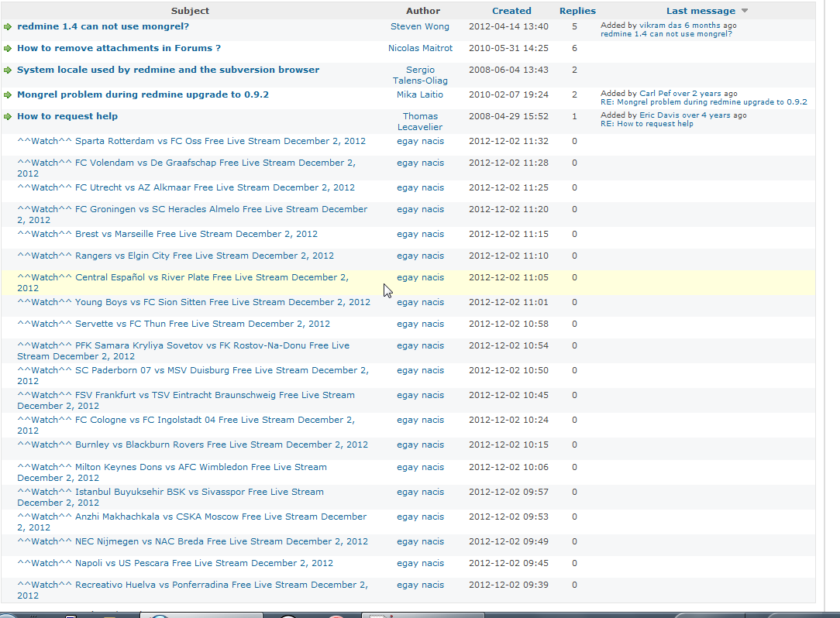Open 'SC Paderborn 07 vs MSV Duisburg' topic
This screenshot has width=840, height=618.
click(x=193, y=376)
